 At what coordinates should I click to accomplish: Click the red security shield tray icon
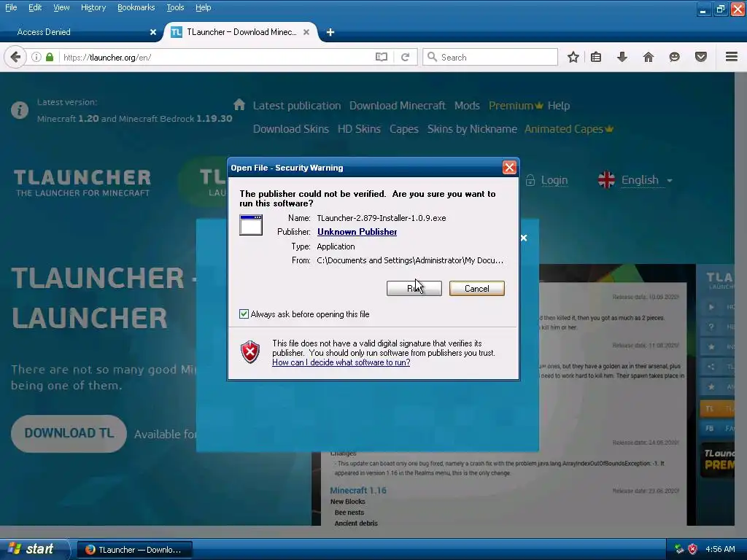(x=693, y=549)
